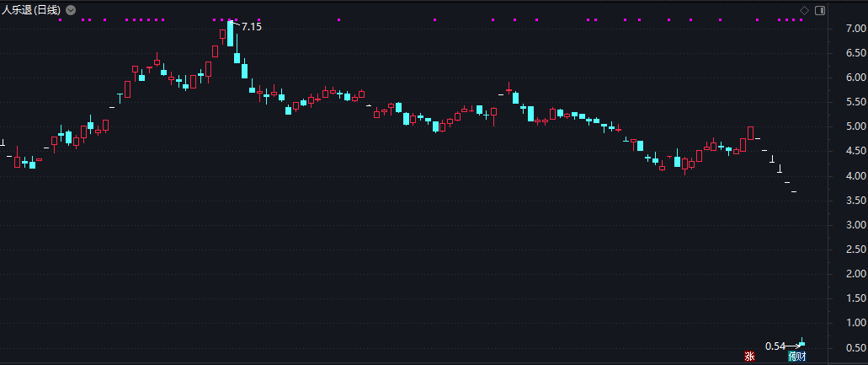Screen dimensions: 868x365
Task: Click the 2.00 price axis label
Action: tap(856, 274)
